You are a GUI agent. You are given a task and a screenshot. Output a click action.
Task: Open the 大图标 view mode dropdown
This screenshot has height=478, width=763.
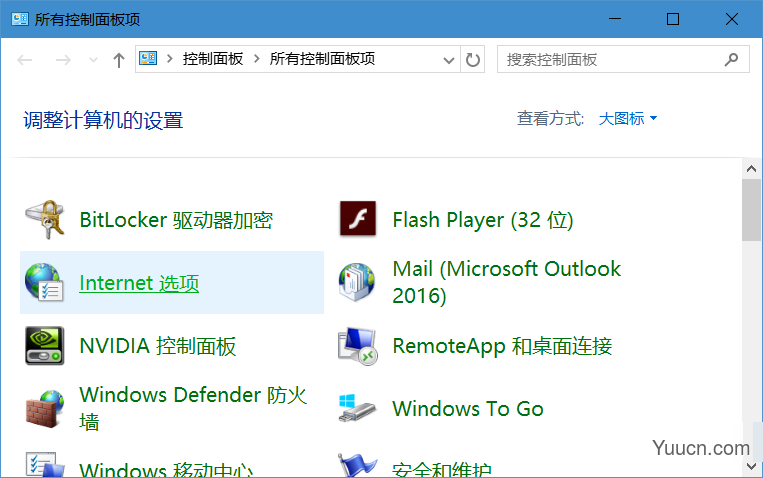pos(628,118)
